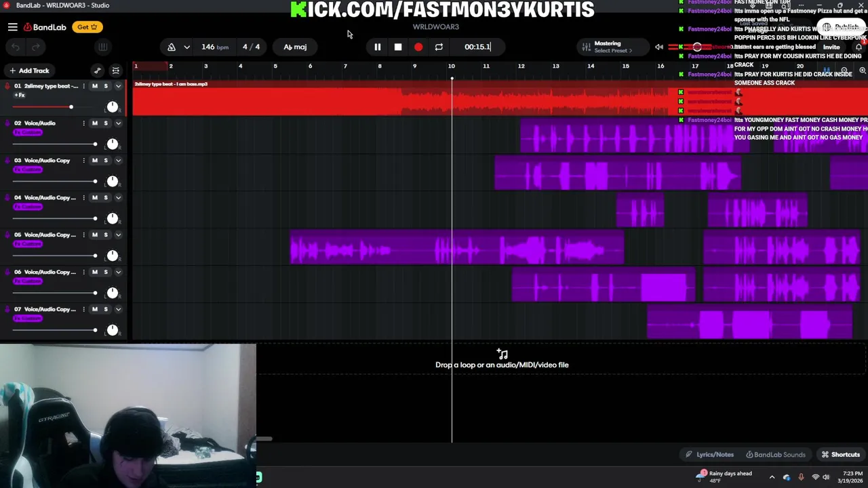Click the 00:15.1 time display
This screenshot has height=488, width=868.
click(477, 47)
